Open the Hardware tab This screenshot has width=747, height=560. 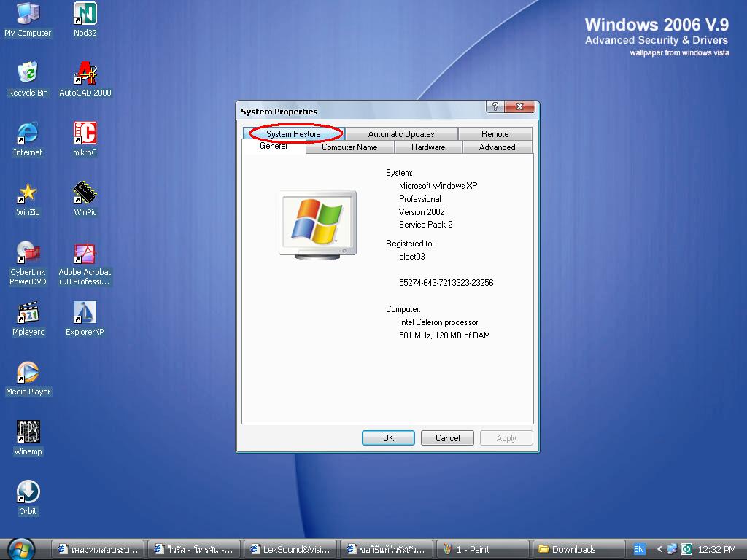[x=428, y=147]
